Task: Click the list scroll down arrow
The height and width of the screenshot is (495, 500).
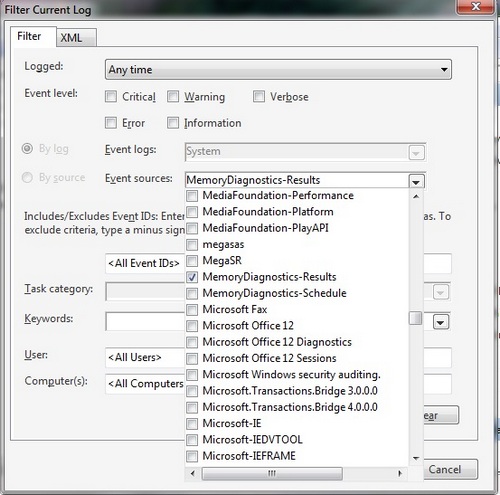Action: 416,458
